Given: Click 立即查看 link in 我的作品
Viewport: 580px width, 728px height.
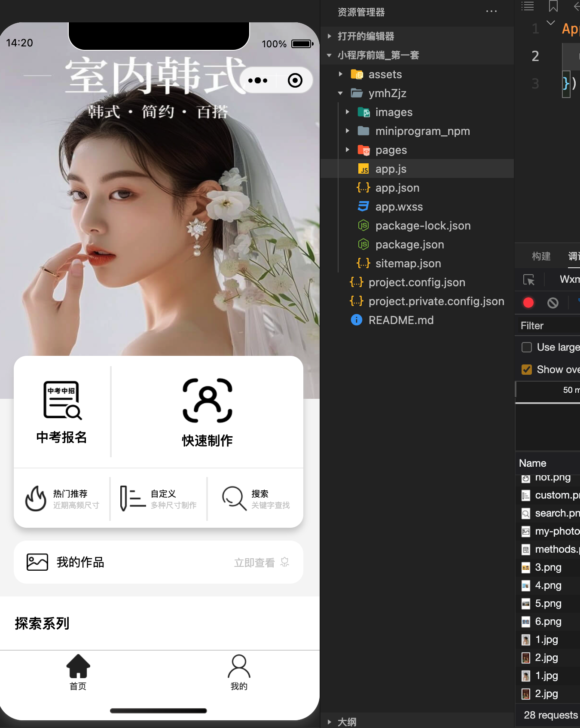Looking at the screenshot, I should point(261,563).
